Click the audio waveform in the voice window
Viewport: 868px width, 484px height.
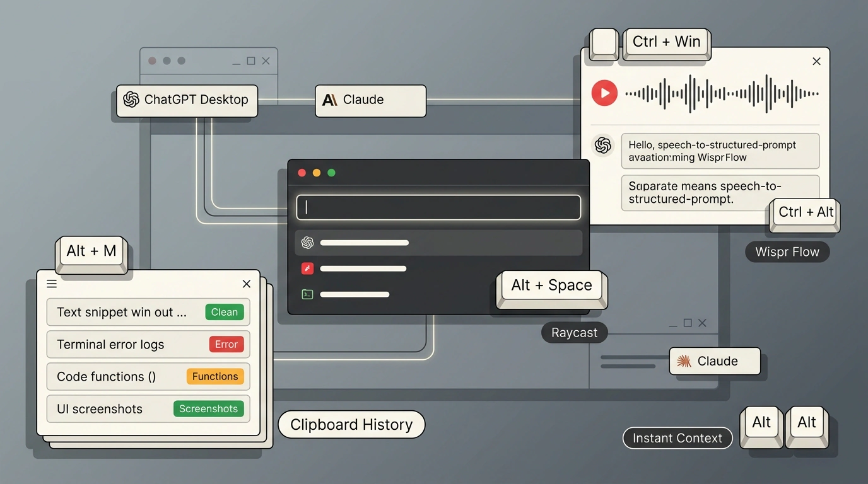click(722, 94)
